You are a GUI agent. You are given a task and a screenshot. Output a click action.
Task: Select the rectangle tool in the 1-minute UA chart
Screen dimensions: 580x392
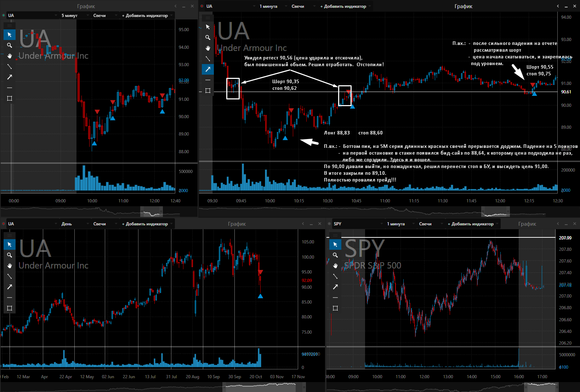(208, 91)
